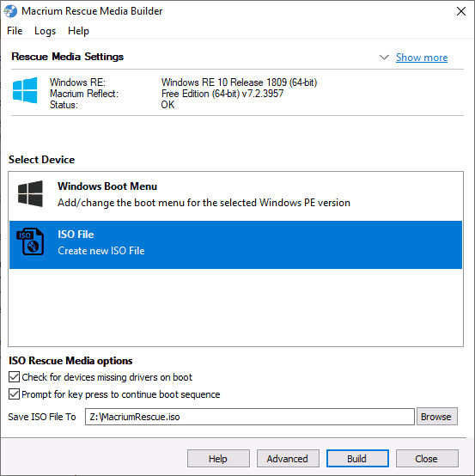Click the Save ISO File To path field
The height and width of the screenshot is (476, 475).
(249, 417)
